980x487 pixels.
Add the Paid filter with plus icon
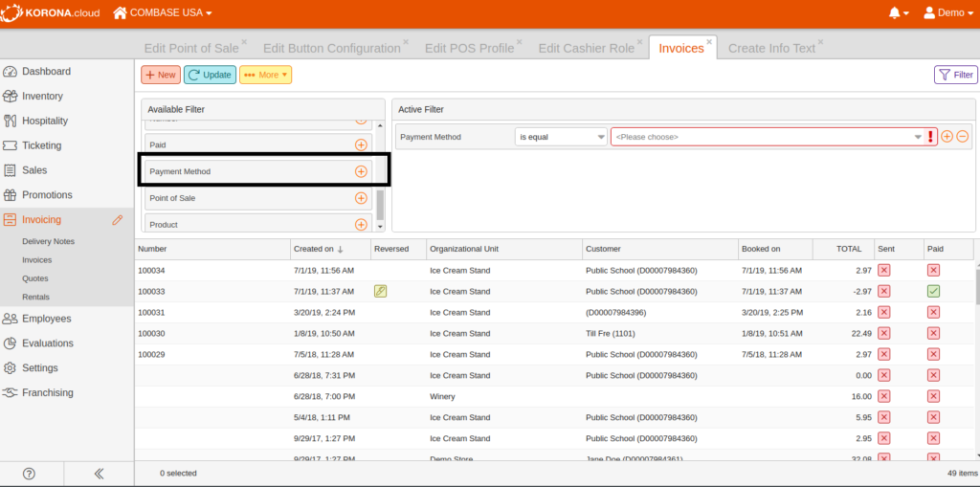(361, 145)
